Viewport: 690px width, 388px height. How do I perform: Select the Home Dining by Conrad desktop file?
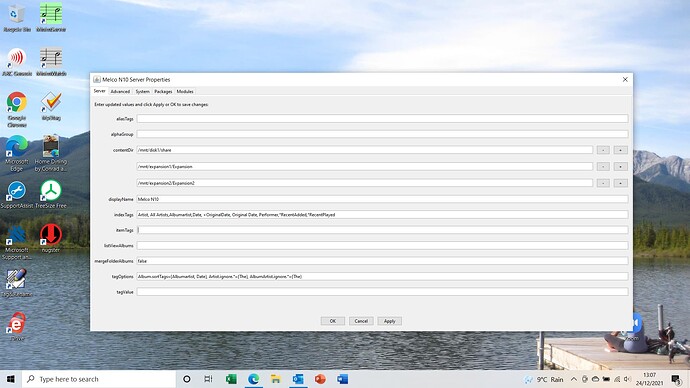(x=51, y=153)
